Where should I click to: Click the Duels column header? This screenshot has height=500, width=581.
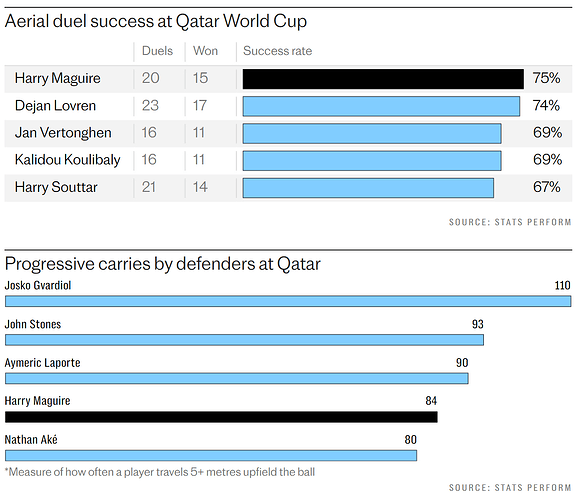pyautogui.click(x=157, y=51)
